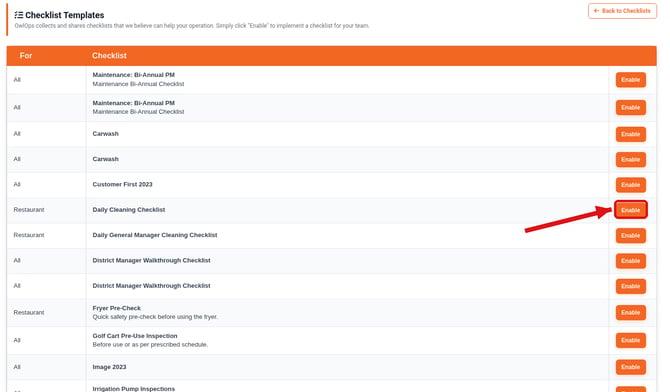Enable Golf Cart Pre-Use Inspection checklist
This screenshot has width=670, height=392.
tap(631, 340)
